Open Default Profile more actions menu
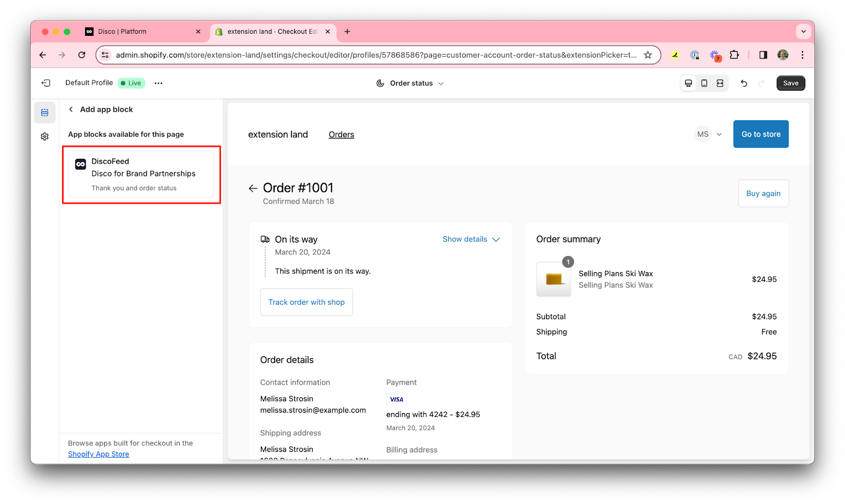Viewport: 845px width, 504px height. (158, 83)
